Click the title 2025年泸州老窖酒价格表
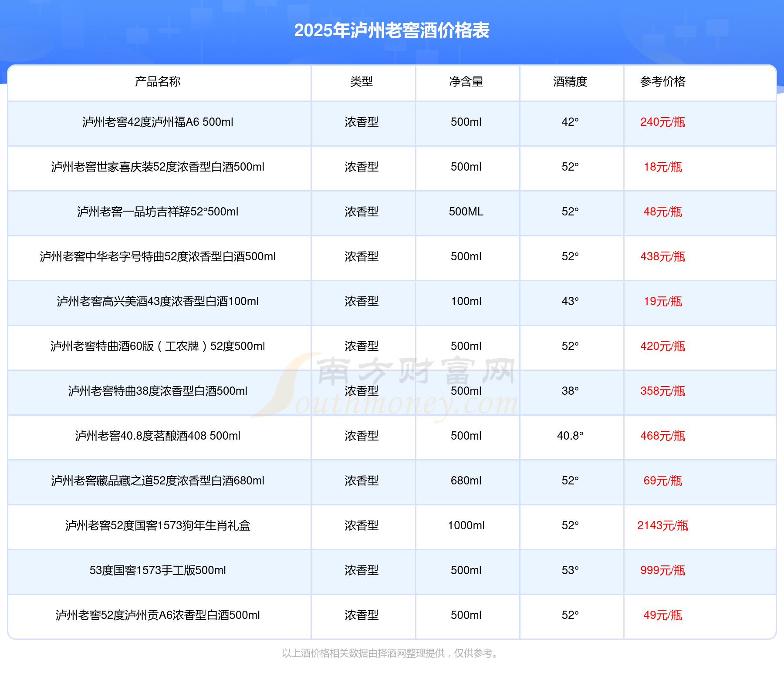Image resolution: width=784 pixels, height=679 pixels. coord(392,30)
